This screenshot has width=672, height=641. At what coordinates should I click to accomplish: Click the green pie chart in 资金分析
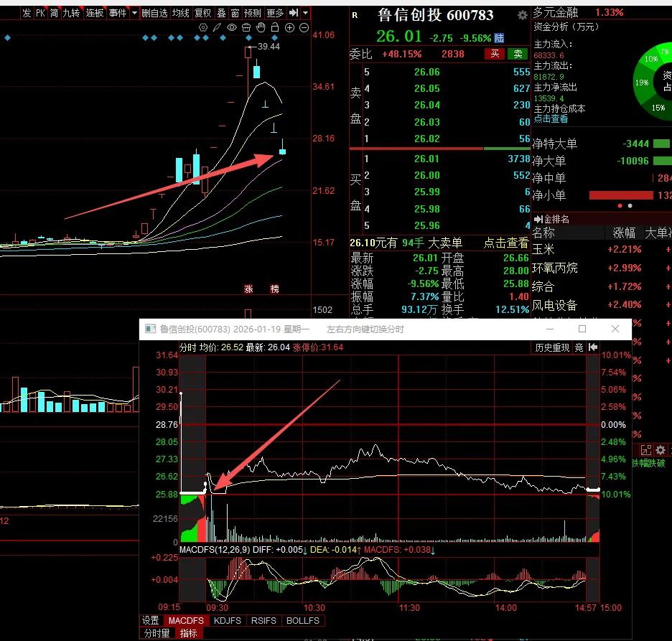coord(653,81)
